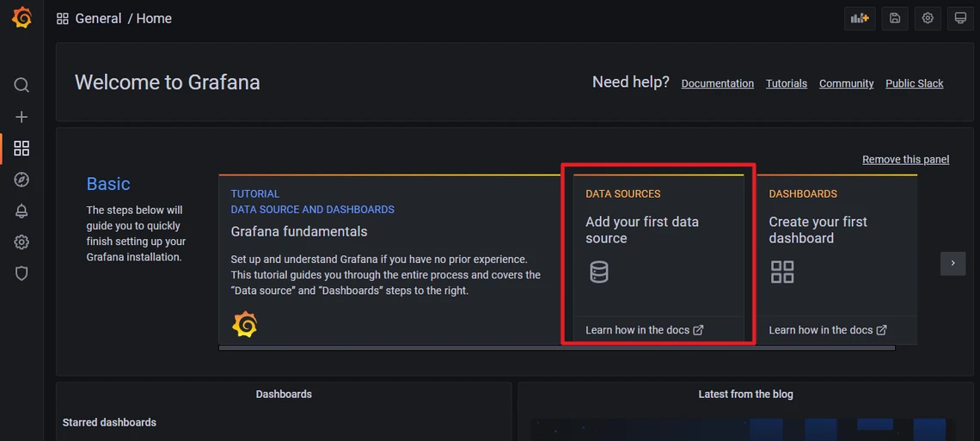
Task: Open the Documentation link
Action: 717,83
